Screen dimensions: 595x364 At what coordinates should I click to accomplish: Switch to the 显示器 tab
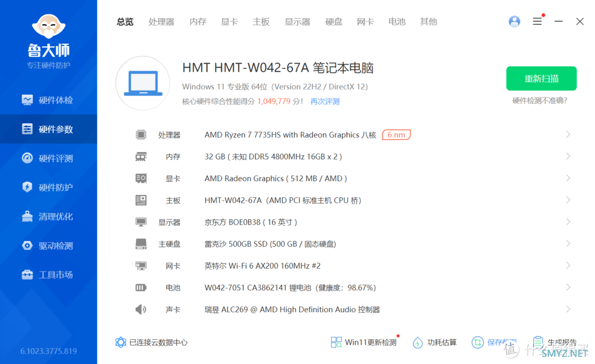tap(297, 22)
